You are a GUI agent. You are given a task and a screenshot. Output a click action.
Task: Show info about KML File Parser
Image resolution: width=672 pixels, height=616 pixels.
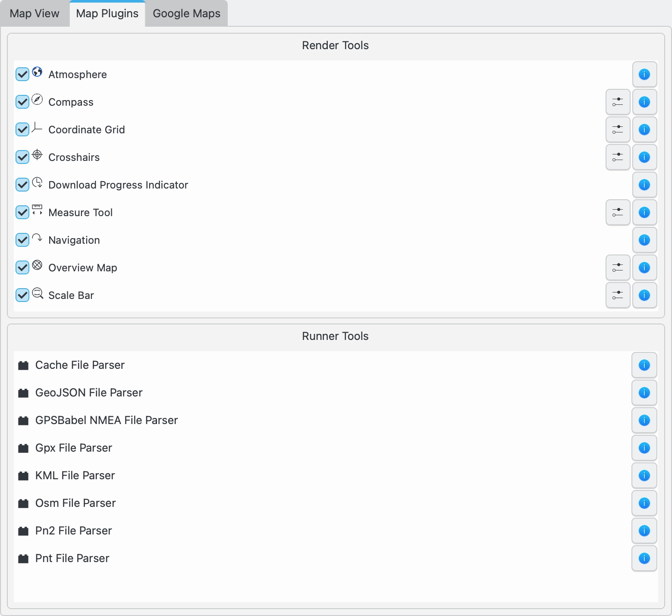644,475
